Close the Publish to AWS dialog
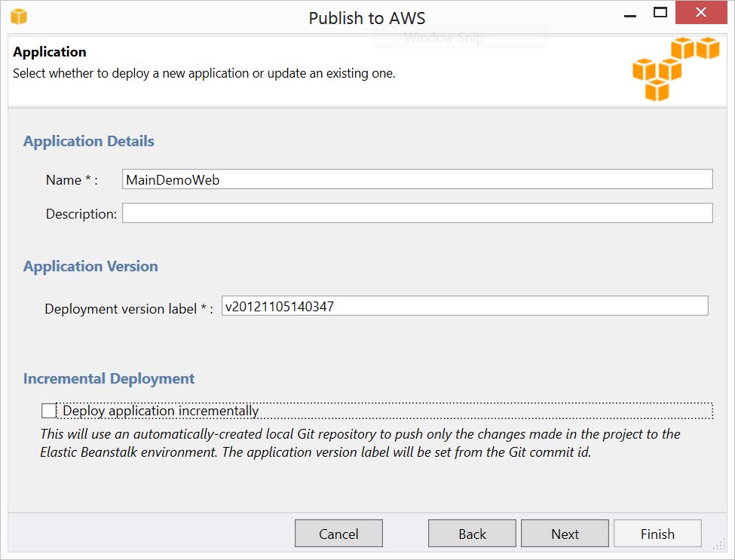The width and height of the screenshot is (735, 560). 701,13
